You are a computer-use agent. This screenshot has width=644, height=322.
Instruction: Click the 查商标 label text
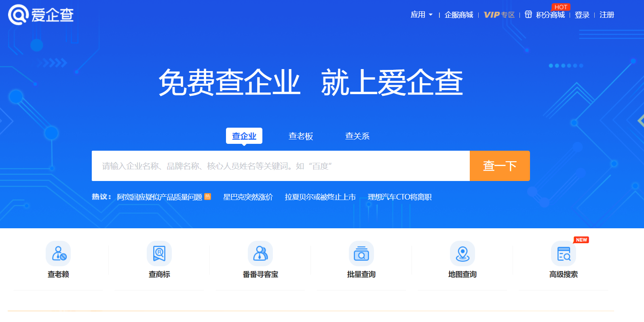click(159, 274)
